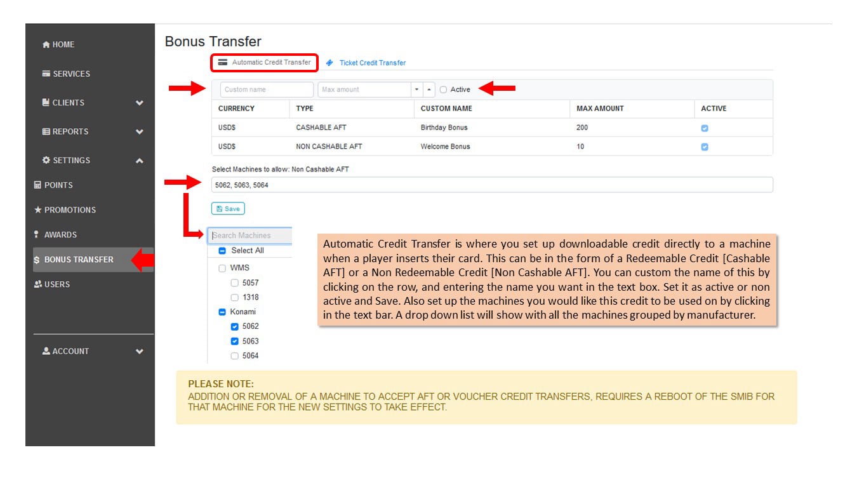Click the Automatic Credit Transfer card icon
Screen dimensions: 864x504
[222, 63]
